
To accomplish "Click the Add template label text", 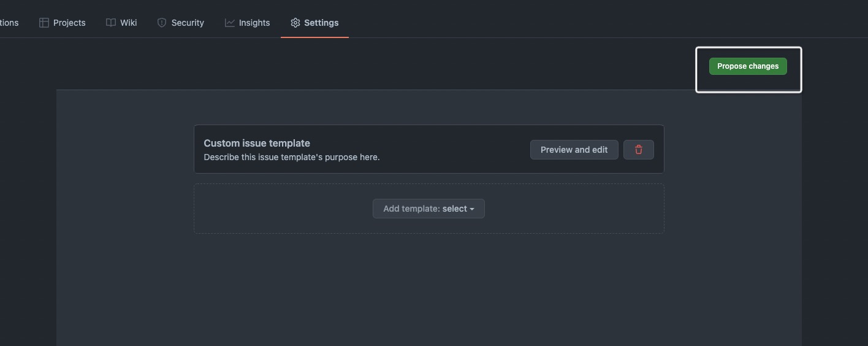I will tap(412, 209).
